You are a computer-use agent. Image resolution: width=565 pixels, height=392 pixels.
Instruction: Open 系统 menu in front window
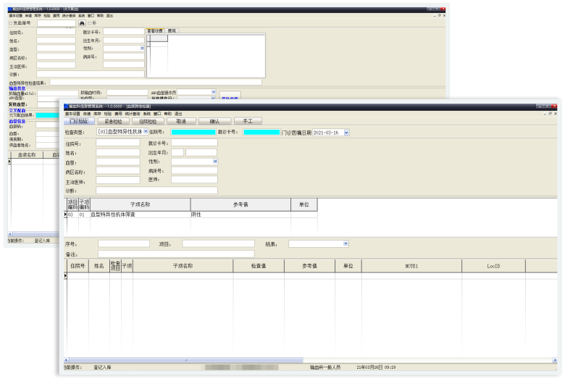point(146,114)
